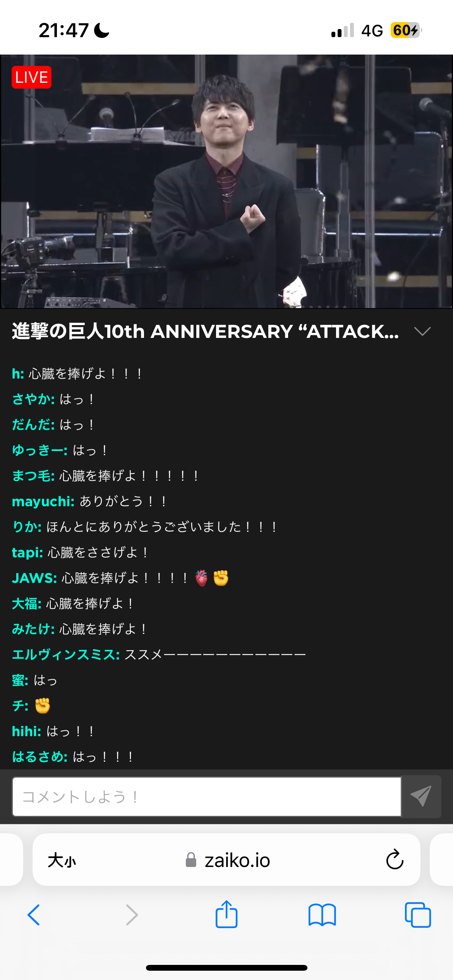Expand the event title chevron
Image resolution: width=453 pixels, height=980 pixels.
pos(422,331)
